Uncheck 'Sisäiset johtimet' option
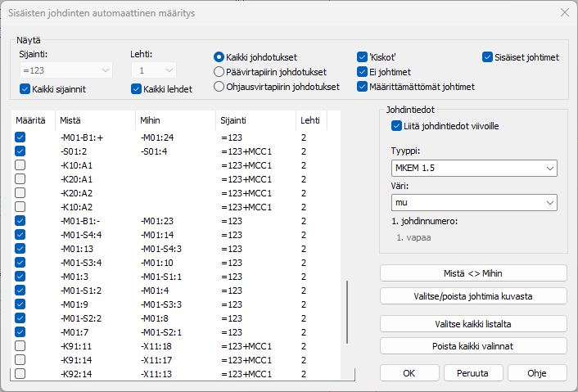This screenshot has height=392, width=578. (x=488, y=57)
